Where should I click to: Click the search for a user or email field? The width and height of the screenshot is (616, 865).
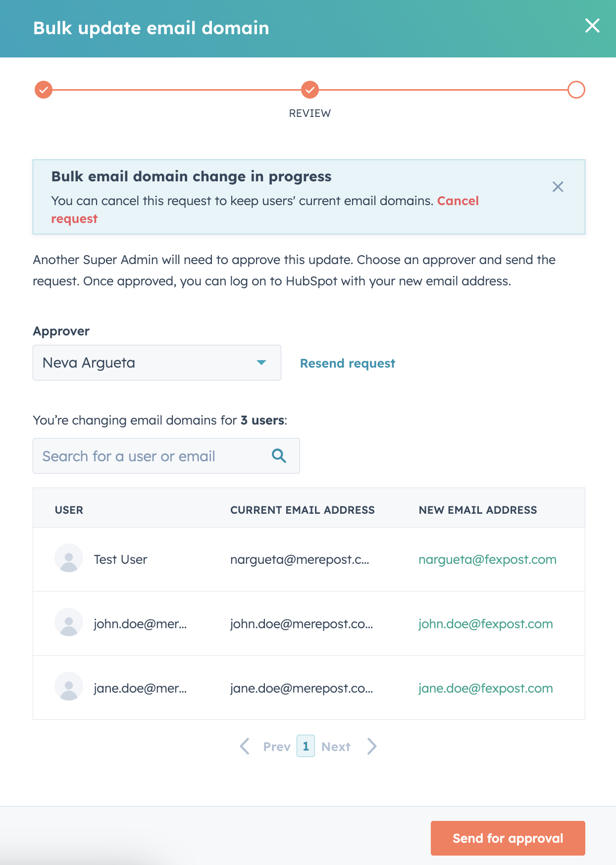tap(149, 455)
